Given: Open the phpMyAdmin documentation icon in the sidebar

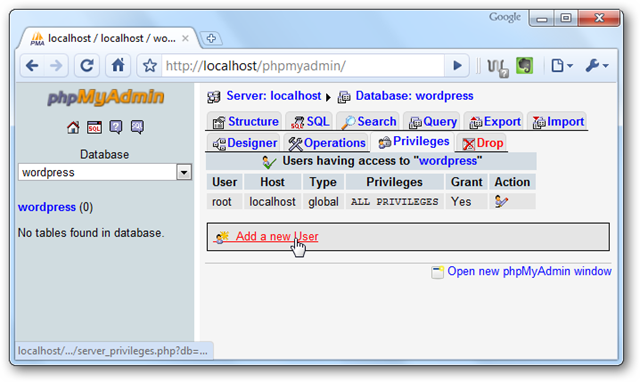Looking at the screenshot, I should point(116,127).
